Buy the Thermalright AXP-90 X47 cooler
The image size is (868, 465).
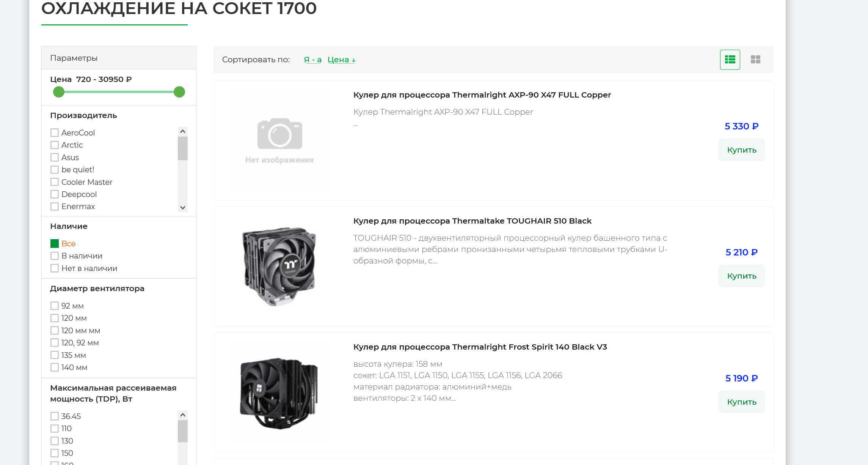(741, 150)
